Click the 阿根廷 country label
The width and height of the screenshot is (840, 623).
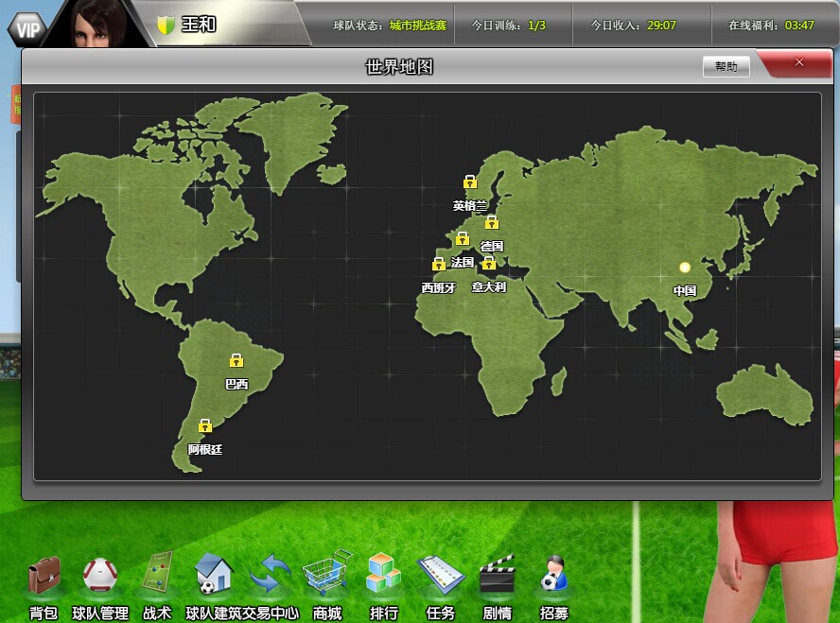[205, 450]
